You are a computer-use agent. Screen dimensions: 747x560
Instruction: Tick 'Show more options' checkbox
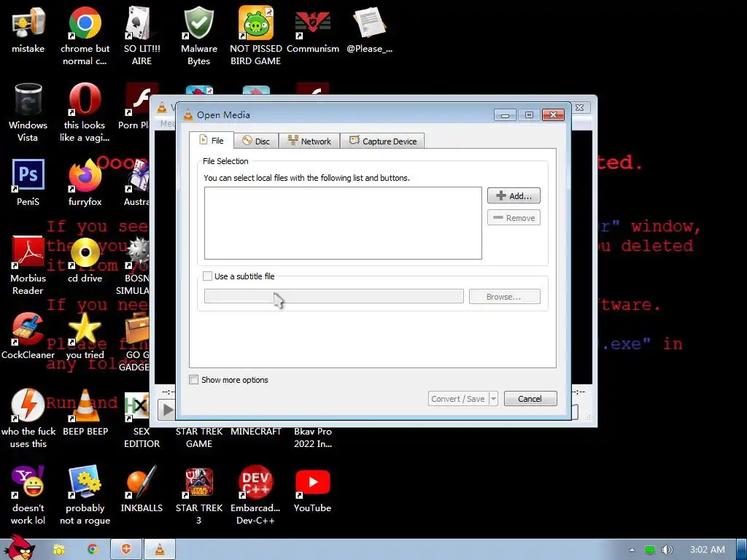click(x=194, y=379)
